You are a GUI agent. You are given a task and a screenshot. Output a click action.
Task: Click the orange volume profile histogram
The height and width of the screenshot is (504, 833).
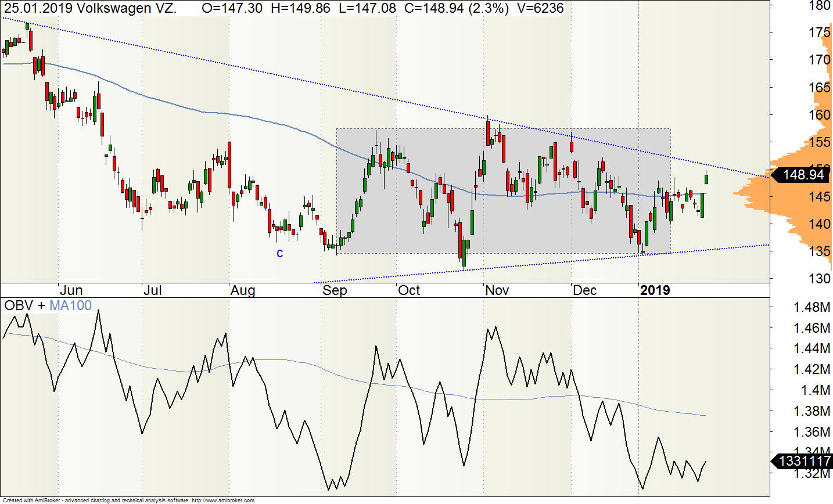(x=761, y=192)
